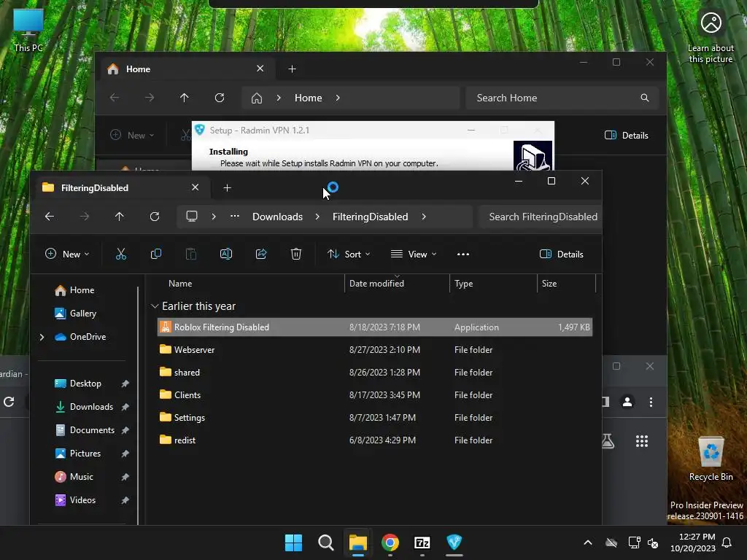Click the FilteringDisabled breadcrumb

click(370, 217)
